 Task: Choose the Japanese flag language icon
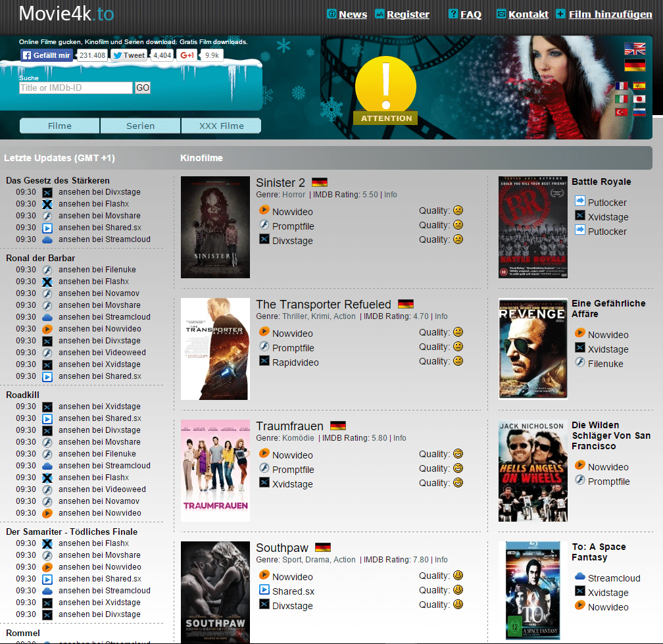(x=639, y=99)
